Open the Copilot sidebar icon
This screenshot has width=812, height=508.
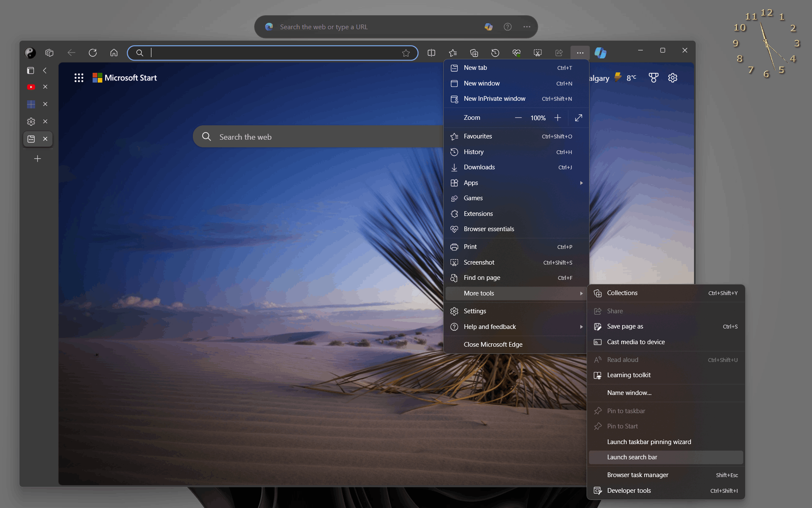click(600, 53)
